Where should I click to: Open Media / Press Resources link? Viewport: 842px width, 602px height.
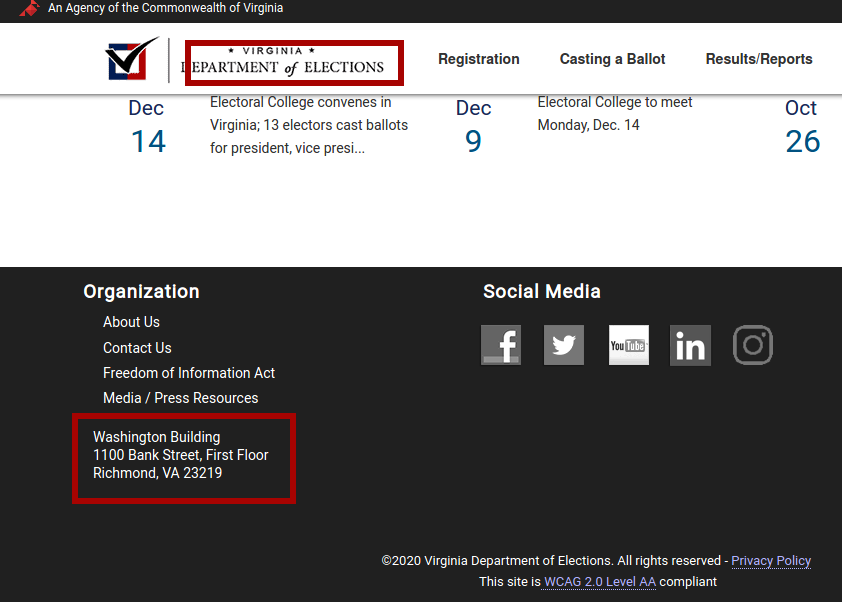click(180, 398)
